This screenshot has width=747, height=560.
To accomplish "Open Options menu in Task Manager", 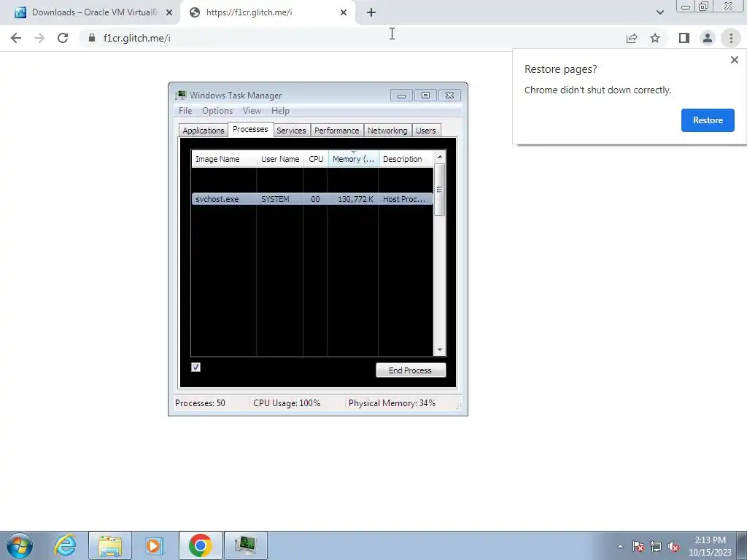I will (x=217, y=111).
